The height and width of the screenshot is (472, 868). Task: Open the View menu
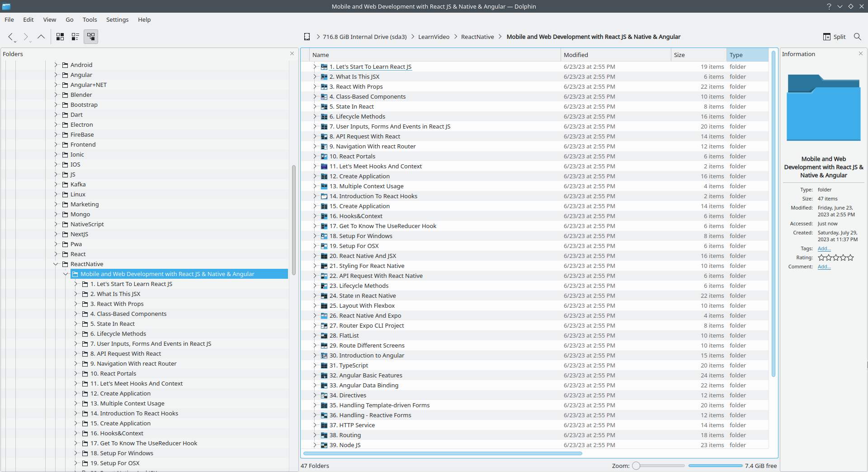point(50,19)
